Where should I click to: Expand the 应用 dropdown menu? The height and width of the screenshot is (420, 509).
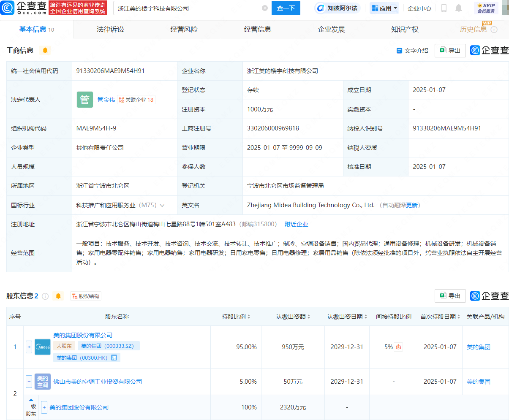(384, 8)
